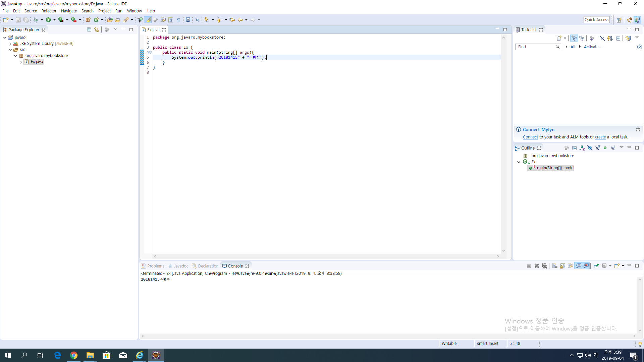Click the All working set link

point(573,47)
